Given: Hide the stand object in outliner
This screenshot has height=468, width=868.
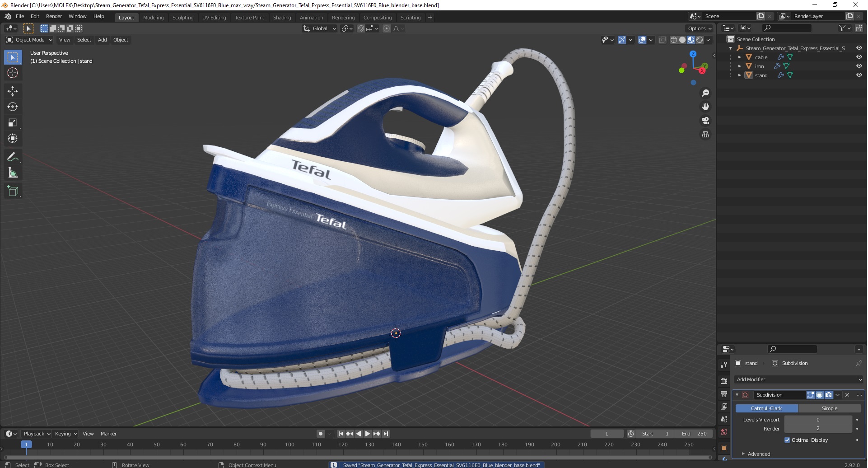Looking at the screenshot, I should [x=859, y=75].
